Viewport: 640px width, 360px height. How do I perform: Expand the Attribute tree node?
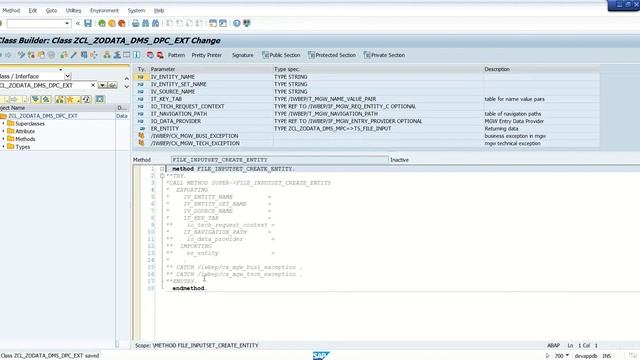click(x=4, y=131)
